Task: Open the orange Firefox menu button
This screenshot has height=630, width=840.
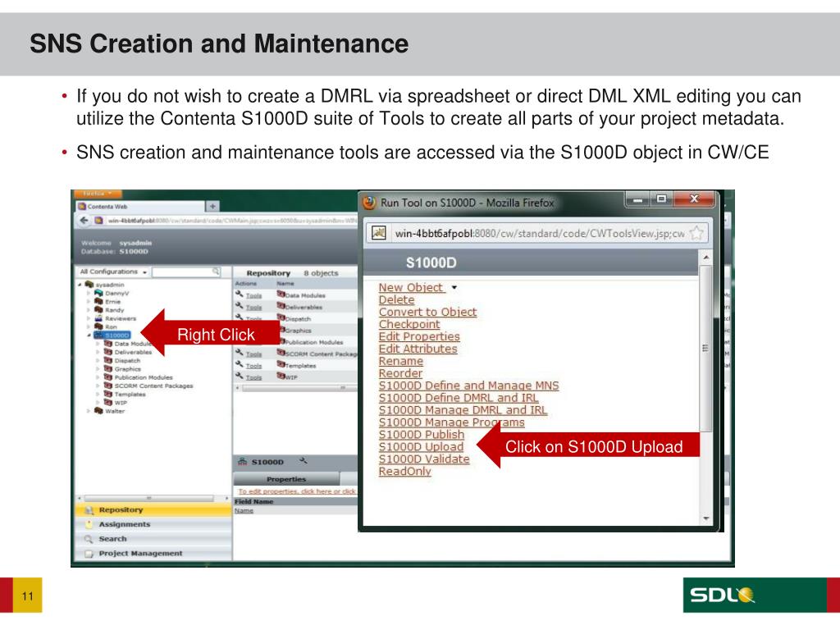Action: tap(98, 194)
